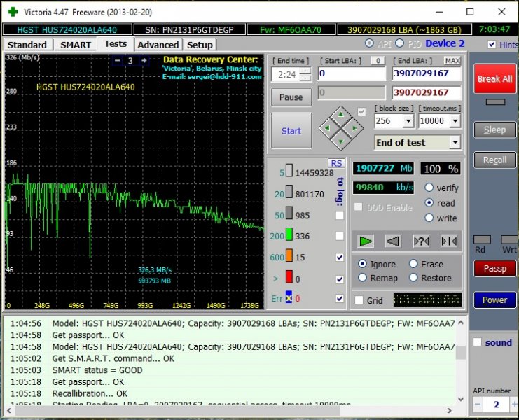
Task: Enable the Grid checkbox
Action: pos(359,300)
